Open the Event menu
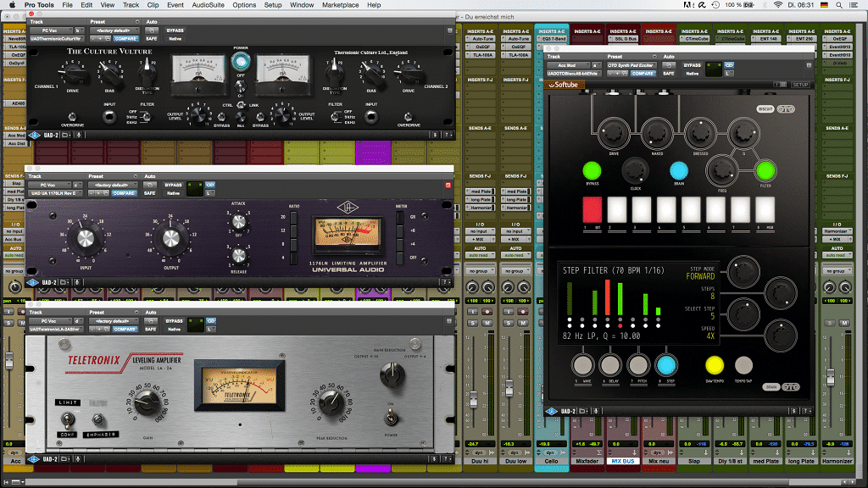The image size is (868, 488). pyautogui.click(x=175, y=5)
